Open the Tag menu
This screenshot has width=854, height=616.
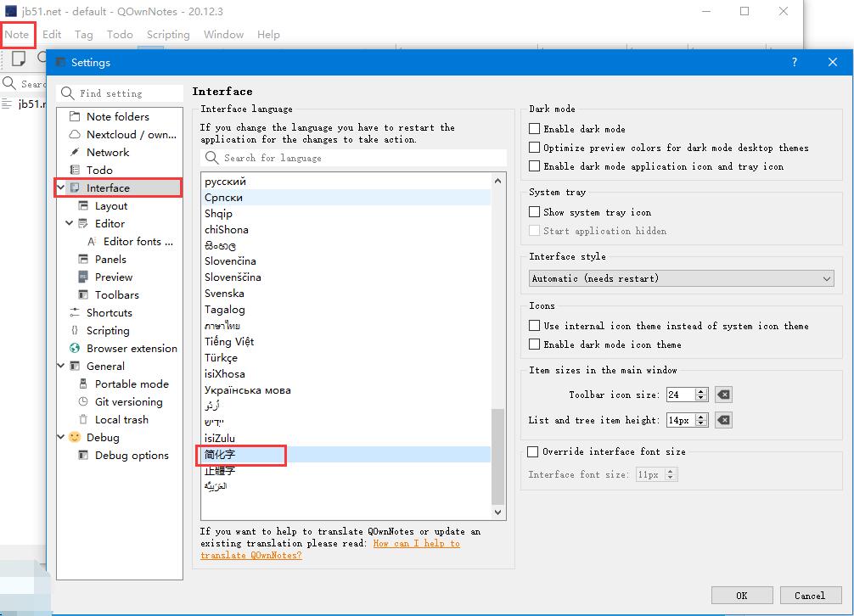[84, 34]
